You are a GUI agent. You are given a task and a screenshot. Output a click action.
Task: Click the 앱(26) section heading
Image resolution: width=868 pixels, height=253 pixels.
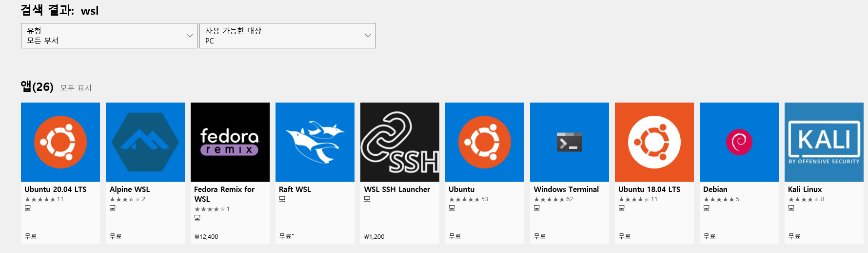coord(37,87)
